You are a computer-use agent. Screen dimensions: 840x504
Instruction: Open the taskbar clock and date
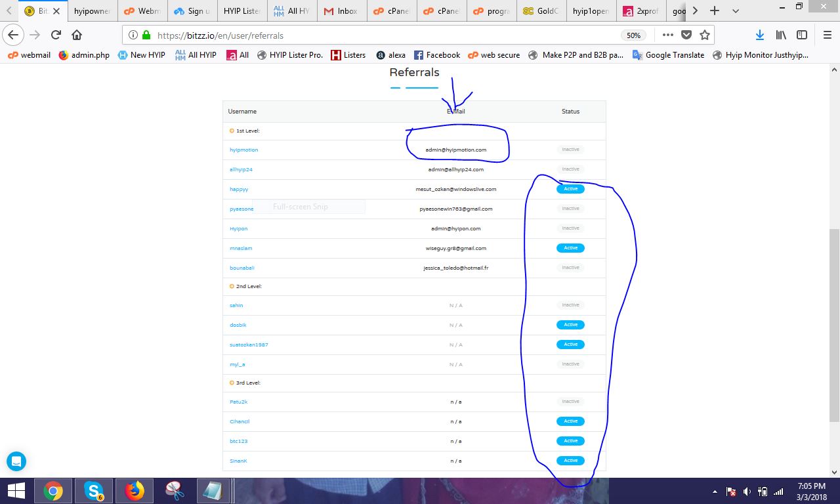[x=811, y=492]
